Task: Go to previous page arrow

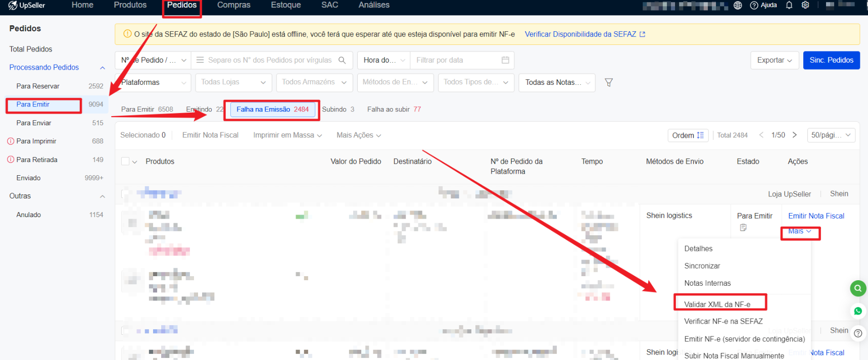Action: (761, 135)
